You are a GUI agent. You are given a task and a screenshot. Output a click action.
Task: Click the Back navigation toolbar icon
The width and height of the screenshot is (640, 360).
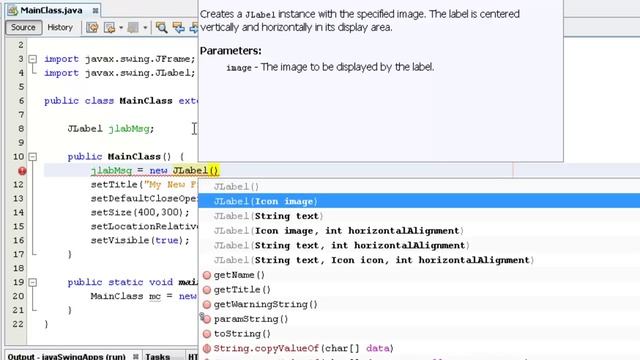(109, 28)
